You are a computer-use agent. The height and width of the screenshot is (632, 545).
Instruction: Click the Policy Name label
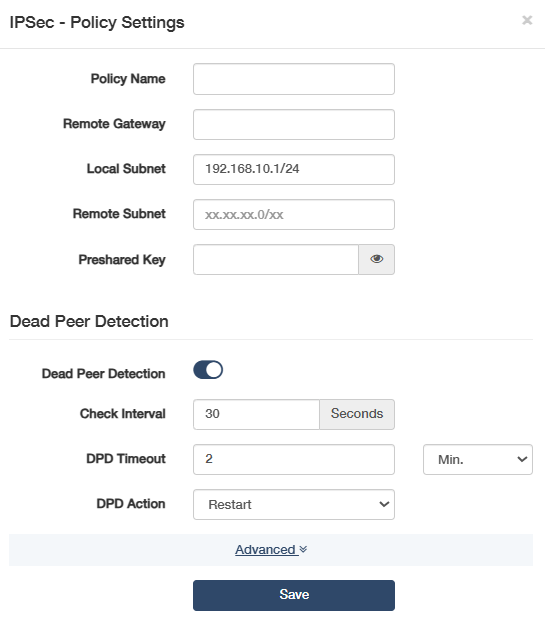[x=128, y=79]
